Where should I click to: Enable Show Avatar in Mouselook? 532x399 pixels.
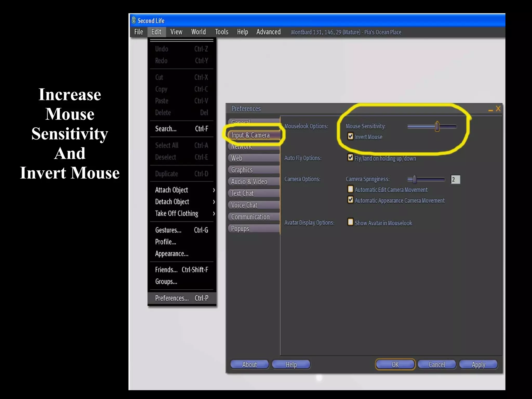350,222
